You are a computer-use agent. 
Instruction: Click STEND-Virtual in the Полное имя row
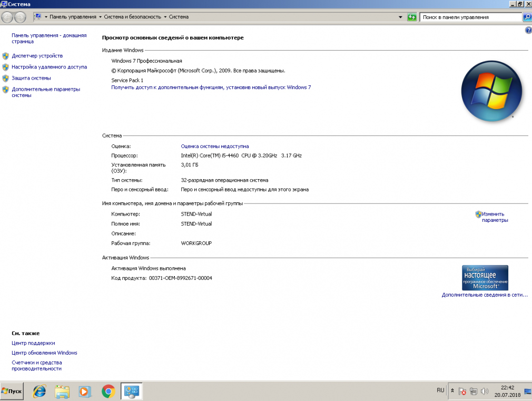pos(196,224)
